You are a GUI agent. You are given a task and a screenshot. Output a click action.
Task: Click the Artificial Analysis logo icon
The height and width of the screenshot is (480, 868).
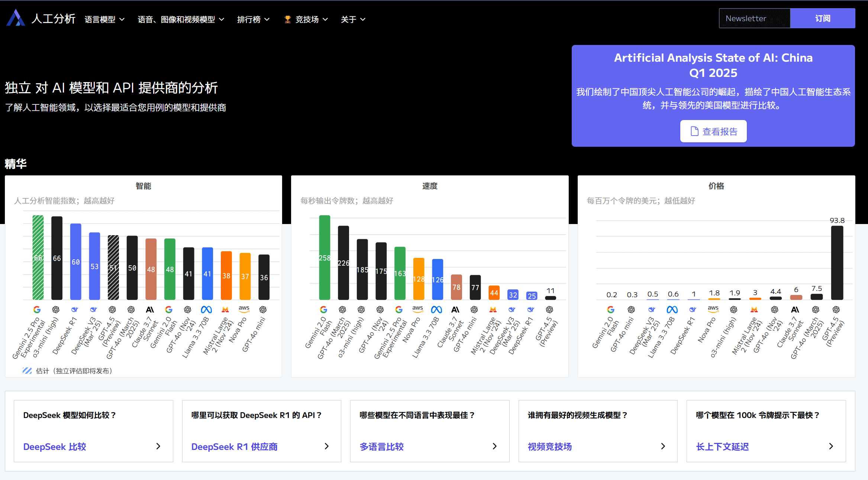click(16, 18)
